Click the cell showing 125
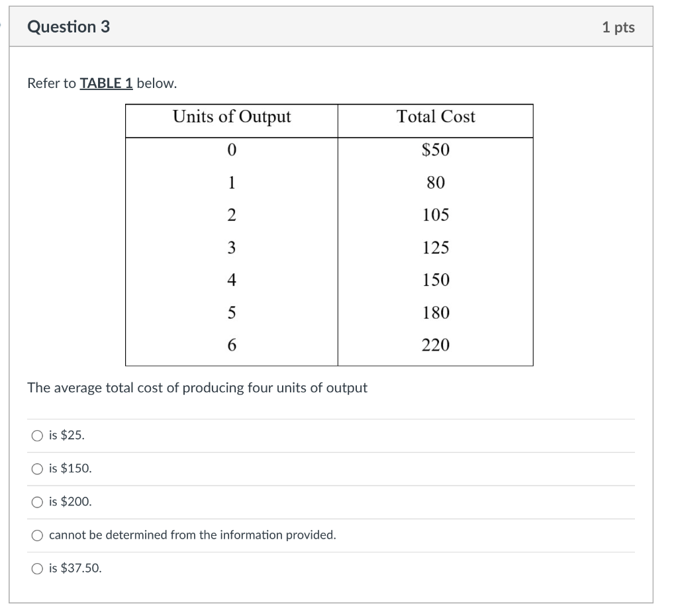 pyautogui.click(x=435, y=247)
